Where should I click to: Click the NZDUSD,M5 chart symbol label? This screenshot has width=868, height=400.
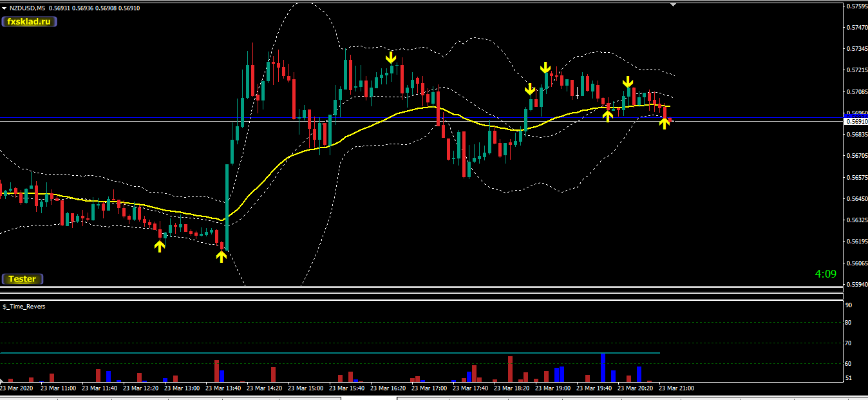tap(28, 8)
